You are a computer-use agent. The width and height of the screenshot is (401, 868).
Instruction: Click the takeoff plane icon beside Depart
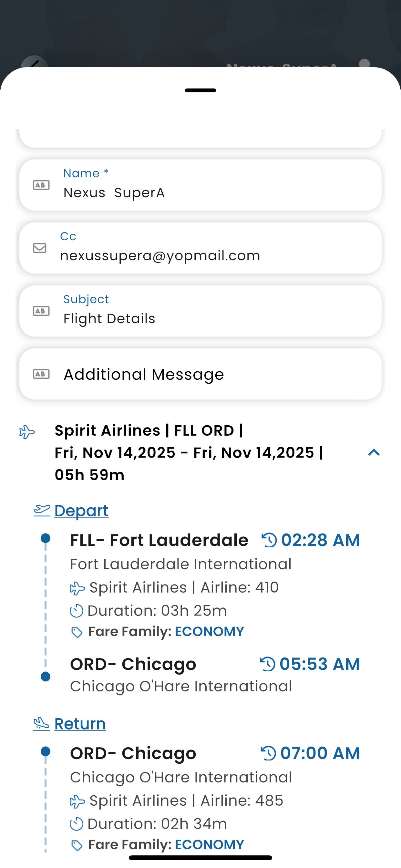tap(42, 511)
